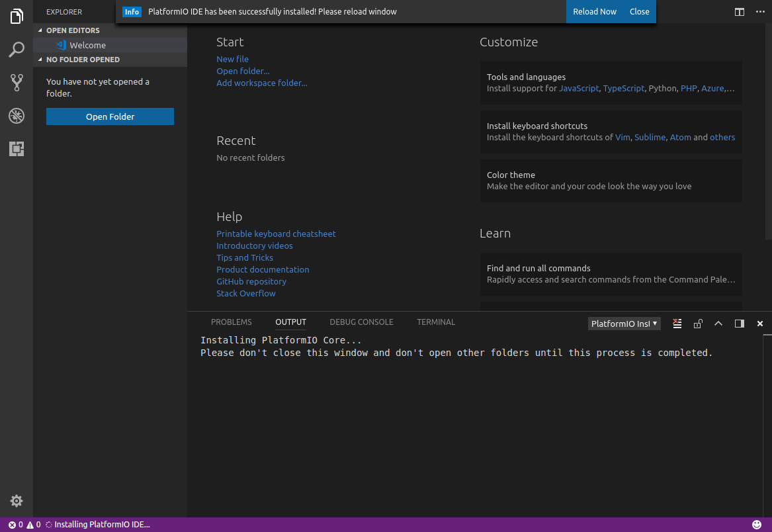This screenshot has height=532, width=772.
Task: Toggle output scroll lock
Action: click(698, 324)
